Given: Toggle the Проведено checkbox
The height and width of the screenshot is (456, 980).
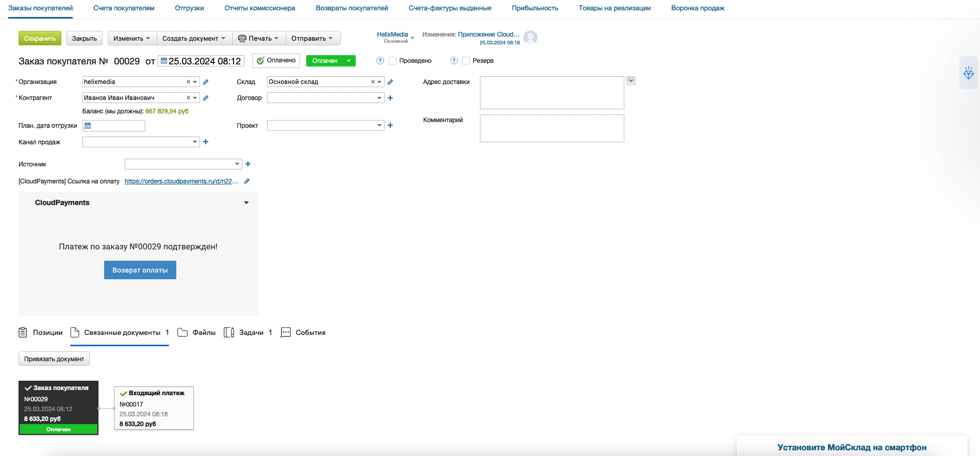Looking at the screenshot, I should click(393, 61).
